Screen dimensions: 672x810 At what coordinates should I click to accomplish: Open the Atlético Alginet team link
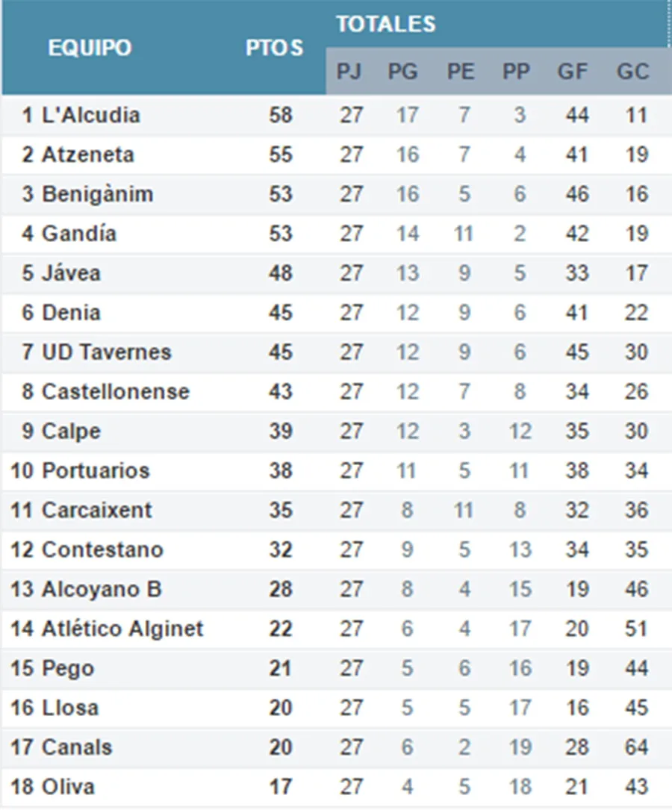122,629
